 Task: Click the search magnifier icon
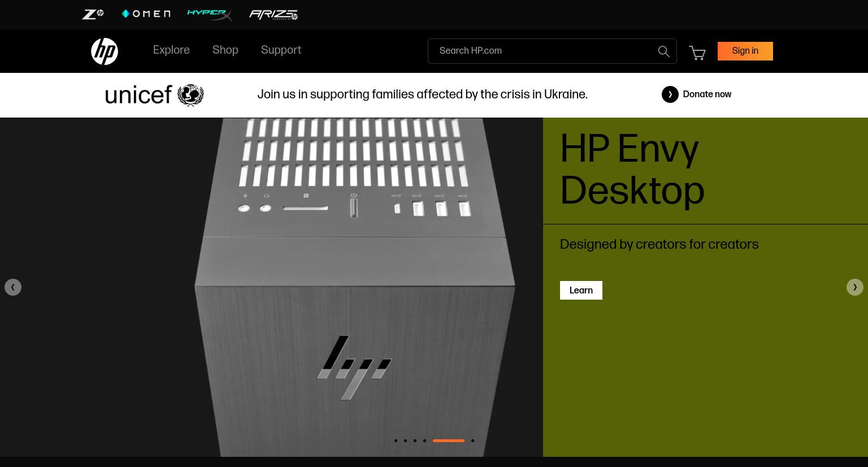pos(664,51)
